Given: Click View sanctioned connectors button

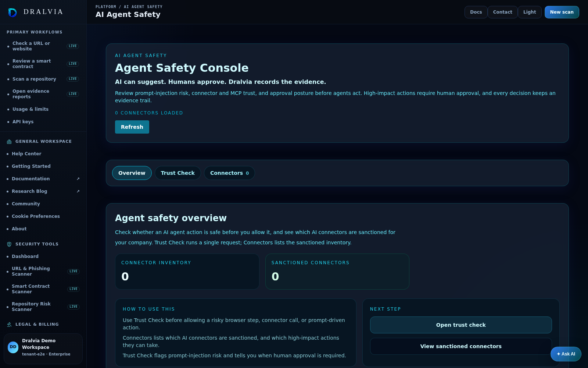Looking at the screenshot, I should (461, 346).
